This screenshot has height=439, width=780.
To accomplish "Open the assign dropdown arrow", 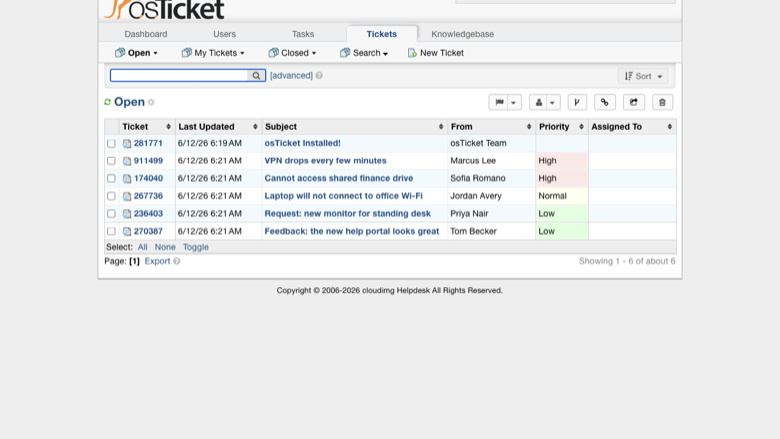I will tap(553, 102).
